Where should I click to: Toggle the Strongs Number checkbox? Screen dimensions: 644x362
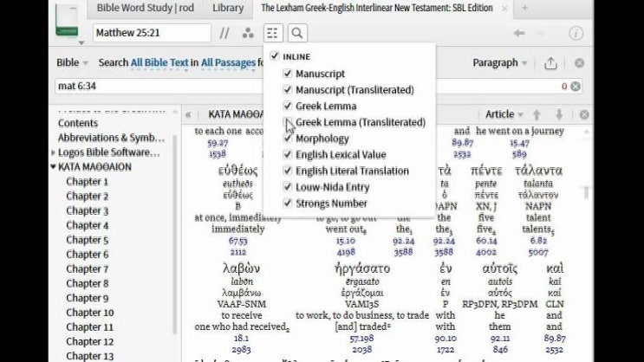(x=288, y=204)
